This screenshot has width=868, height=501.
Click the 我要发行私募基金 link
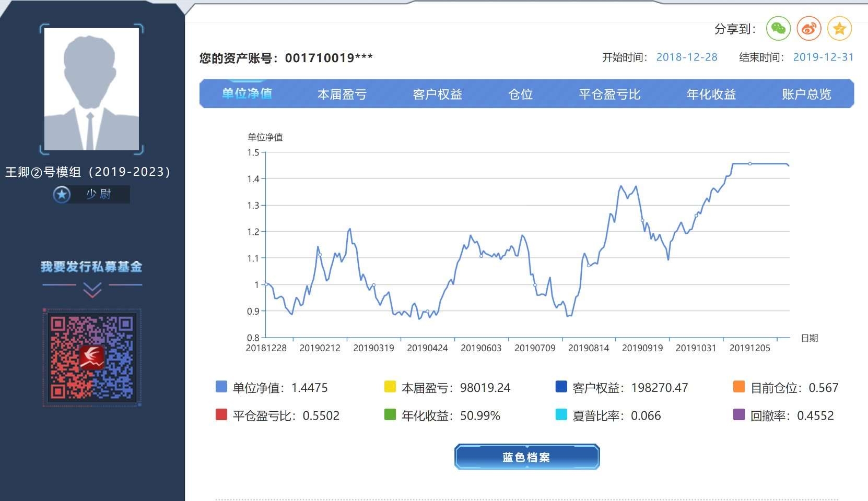point(91,267)
